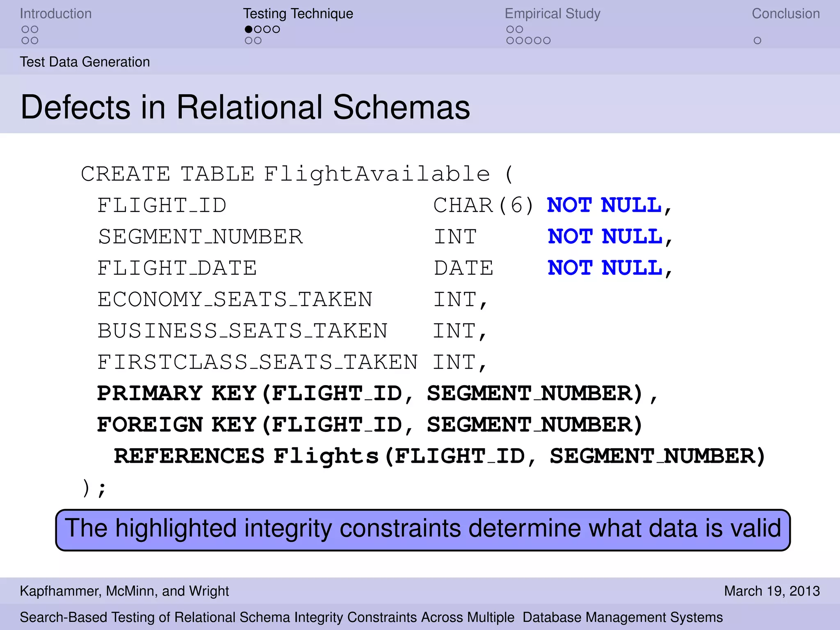
Task: Go to the Conclusion section
Action: tap(785, 14)
